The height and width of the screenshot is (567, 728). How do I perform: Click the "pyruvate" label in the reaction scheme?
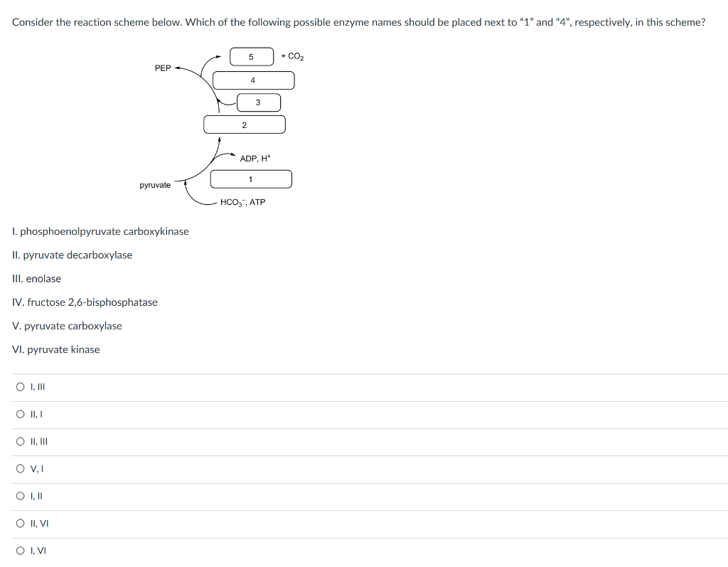point(156,184)
